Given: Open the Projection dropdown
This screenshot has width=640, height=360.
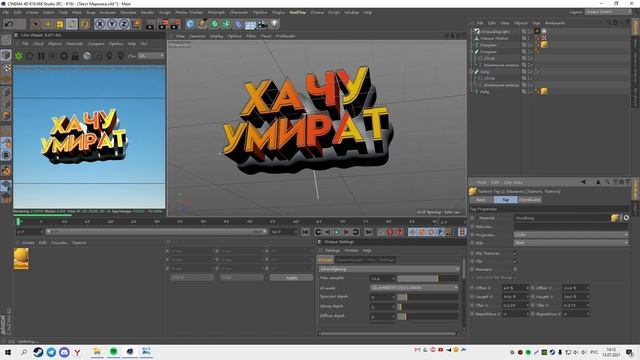Looking at the screenshot, I should 571,235.
